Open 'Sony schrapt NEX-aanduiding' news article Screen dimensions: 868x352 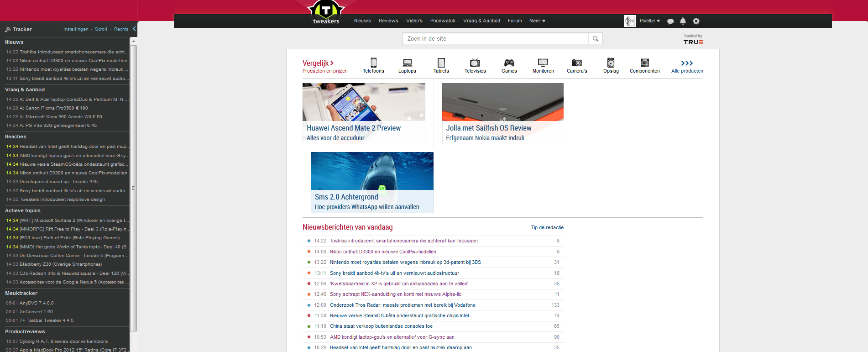point(396,294)
